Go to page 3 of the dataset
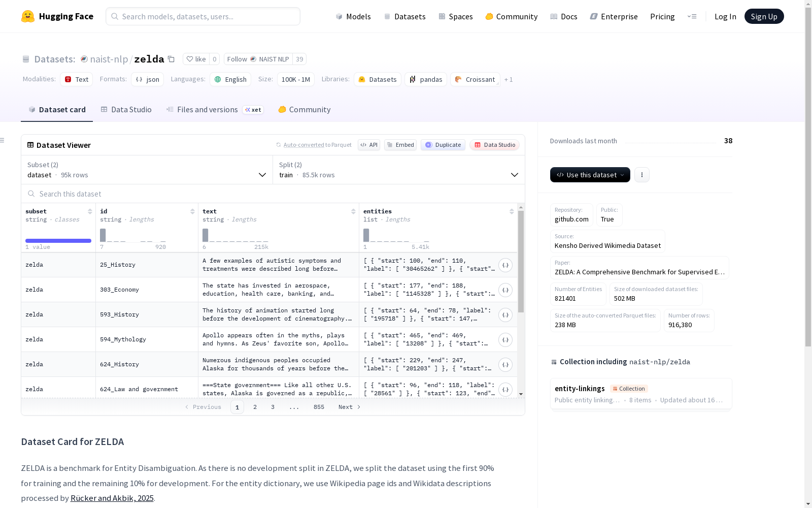 pos(273,407)
